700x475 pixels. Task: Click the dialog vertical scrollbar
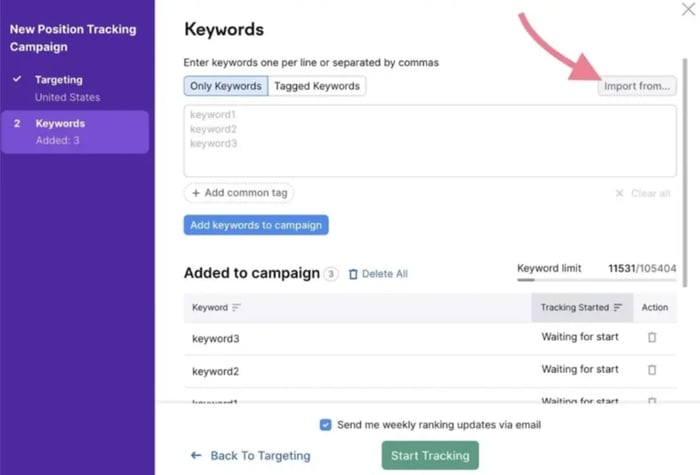(x=685, y=172)
